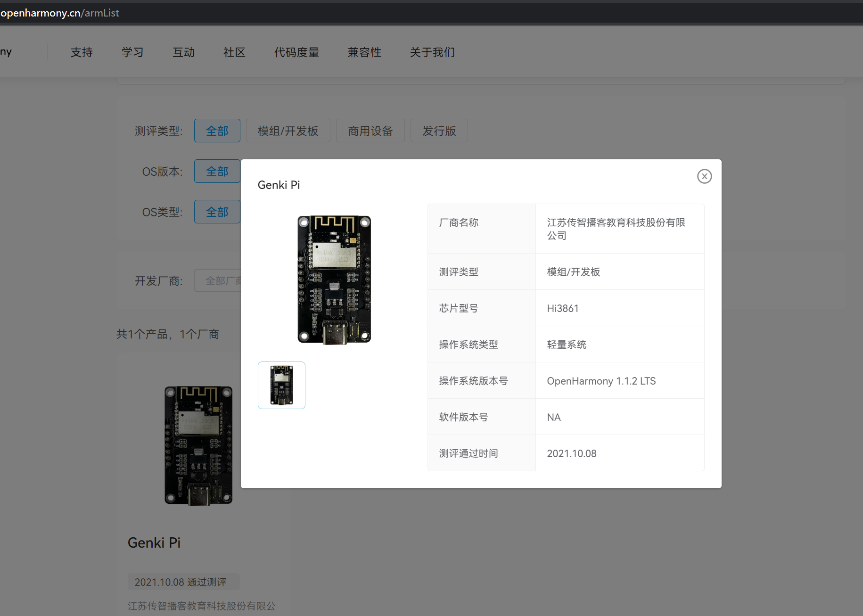Filter by 商用设备 type

click(x=370, y=131)
